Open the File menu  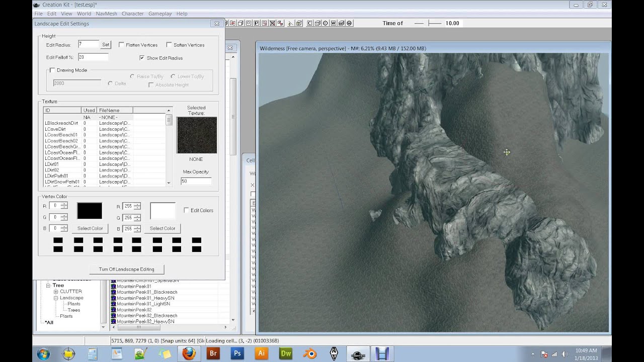(38, 14)
